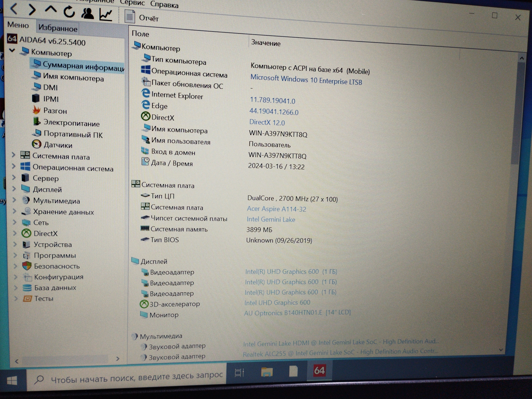Image resolution: width=532 pixels, height=399 pixels.
Task: Click Internet Explorer version 11.789.19041.0 link
Action: click(273, 100)
